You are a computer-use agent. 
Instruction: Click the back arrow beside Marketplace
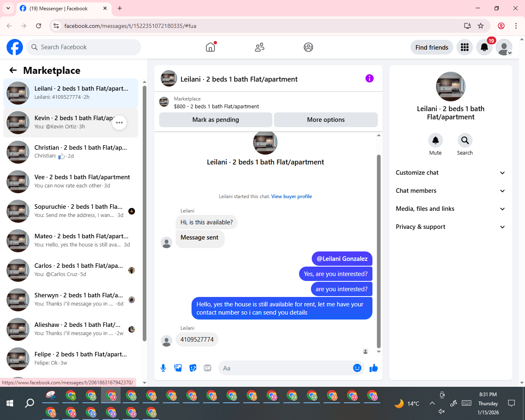pyautogui.click(x=13, y=70)
